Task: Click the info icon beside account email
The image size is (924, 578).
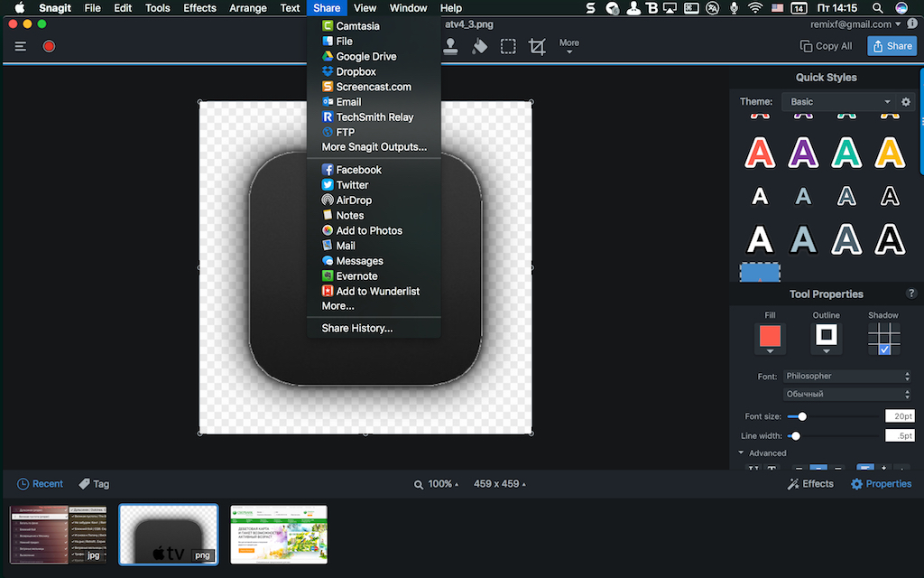Action: click(912, 24)
